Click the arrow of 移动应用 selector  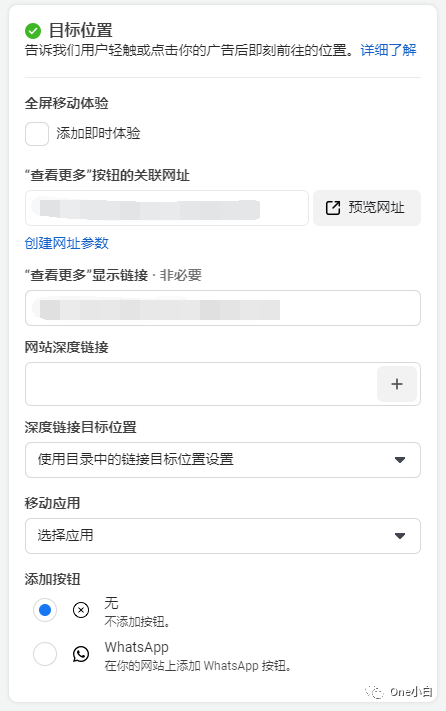click(399, 536)
